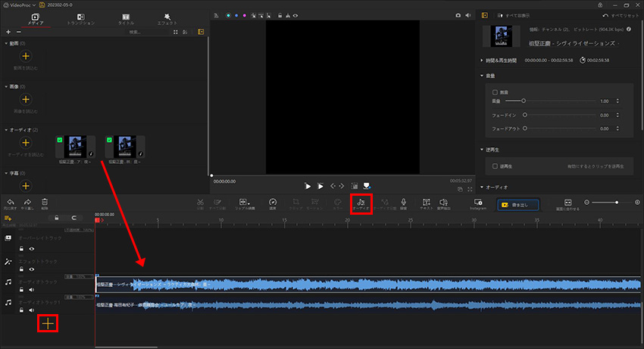Switch to the トランジション tab
Viewport: 644px width, 349px height.
[81, 18]
